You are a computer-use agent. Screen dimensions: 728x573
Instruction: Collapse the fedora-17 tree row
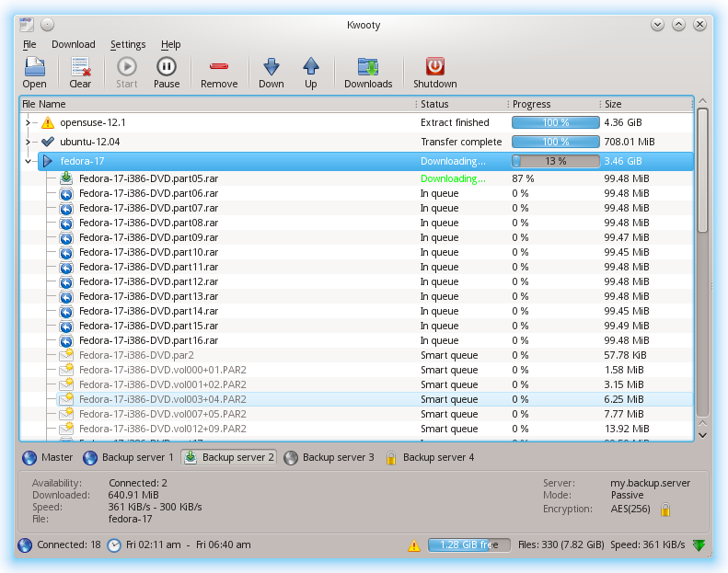point(28,162)
